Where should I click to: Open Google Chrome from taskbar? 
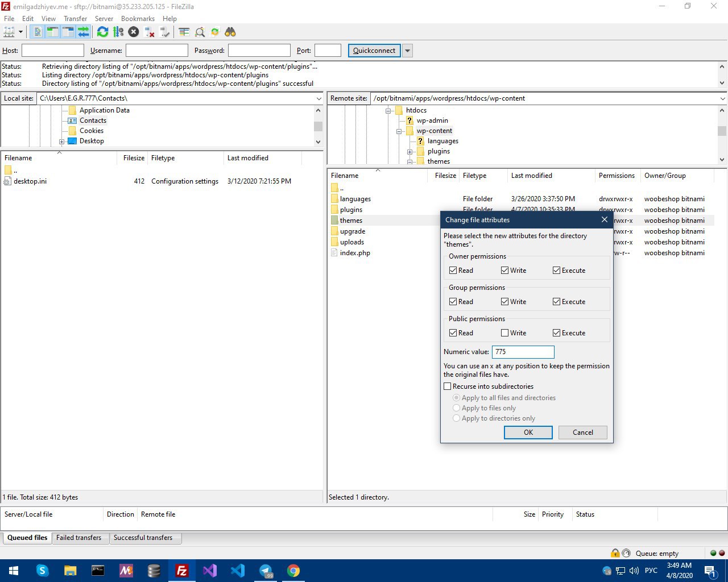(293, 571)
